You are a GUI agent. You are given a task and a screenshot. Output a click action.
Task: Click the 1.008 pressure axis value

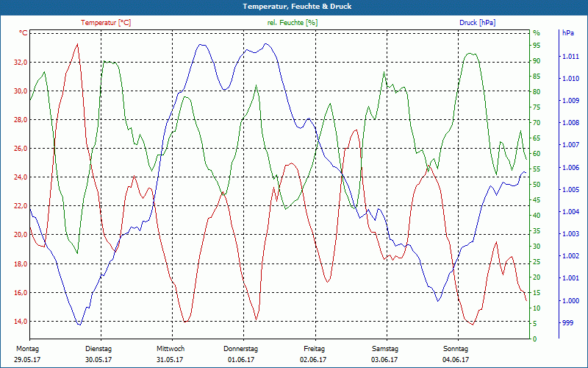pos(570,123)
